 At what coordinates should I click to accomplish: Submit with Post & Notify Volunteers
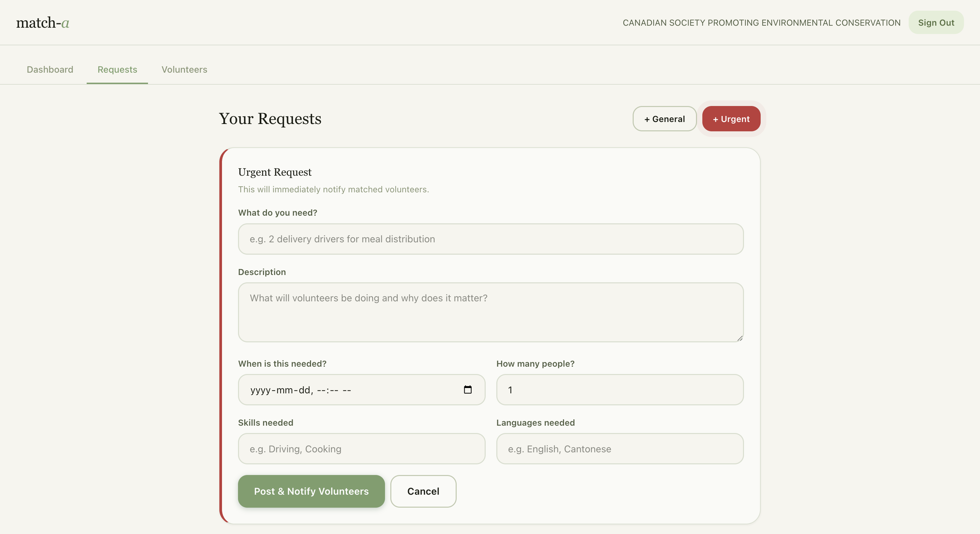click(x=311, y=491)
